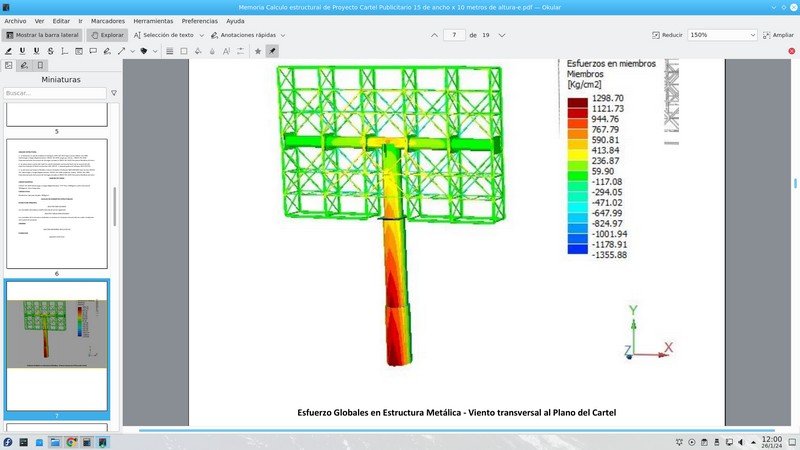Add current annotation tool to favorites star
This screenshot has width=800, height=450.
tap(258, 51)
